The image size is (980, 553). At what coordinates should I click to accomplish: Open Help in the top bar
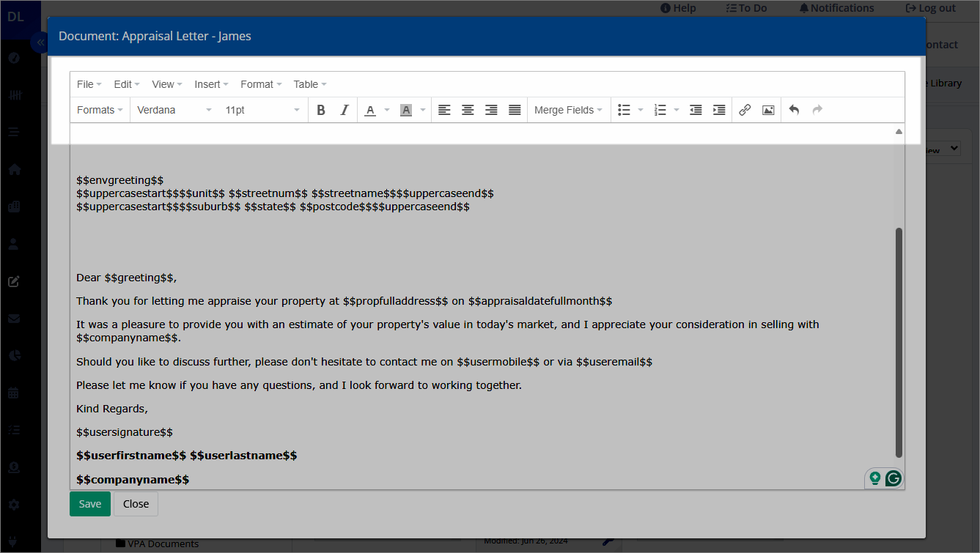pos(678,8)
